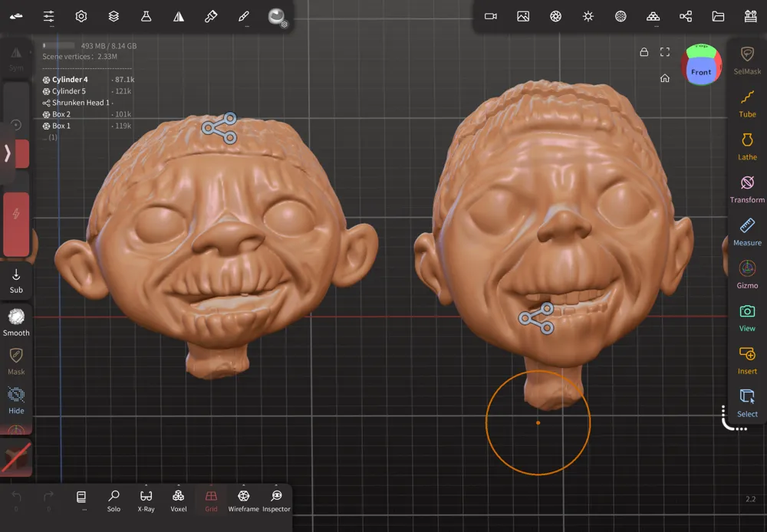Open the Symmetry menu in top toolbar
The image size is (767, 532).
[x=179, y=17]
